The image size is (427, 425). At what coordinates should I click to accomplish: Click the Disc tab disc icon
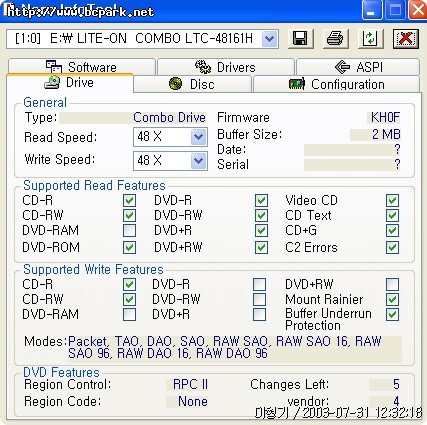tap(175, 84)
